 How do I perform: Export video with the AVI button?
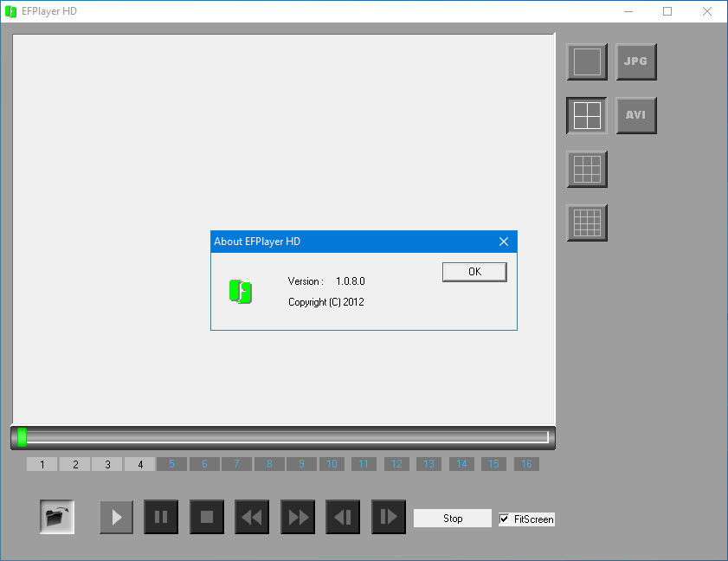(x=636, y=116)
